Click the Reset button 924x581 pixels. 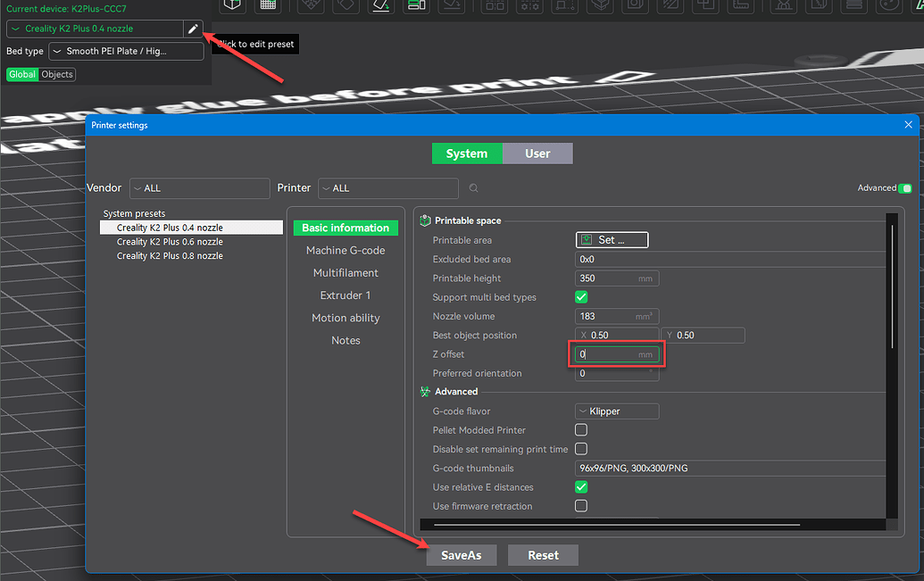[543, 554]
